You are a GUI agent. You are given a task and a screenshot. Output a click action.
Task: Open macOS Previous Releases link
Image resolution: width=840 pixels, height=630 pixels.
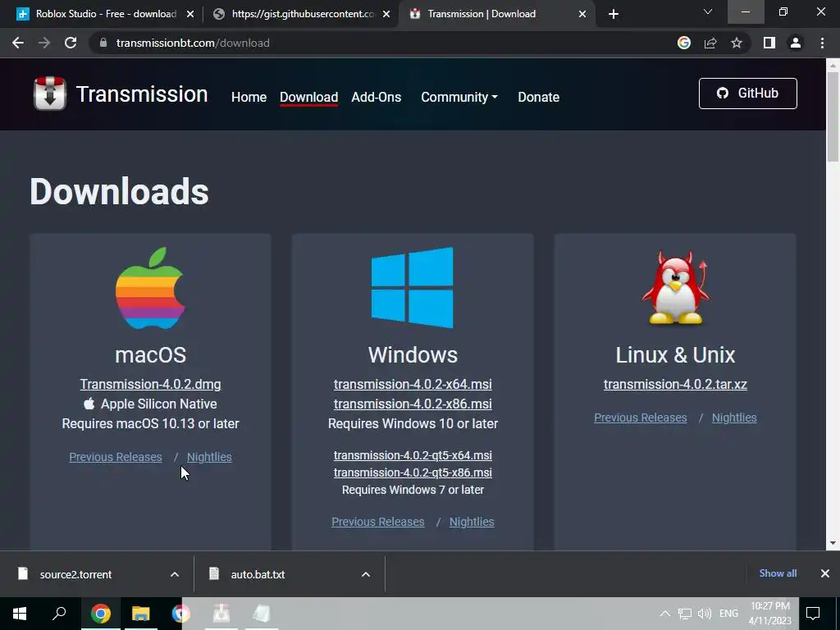tap(115, 457)
